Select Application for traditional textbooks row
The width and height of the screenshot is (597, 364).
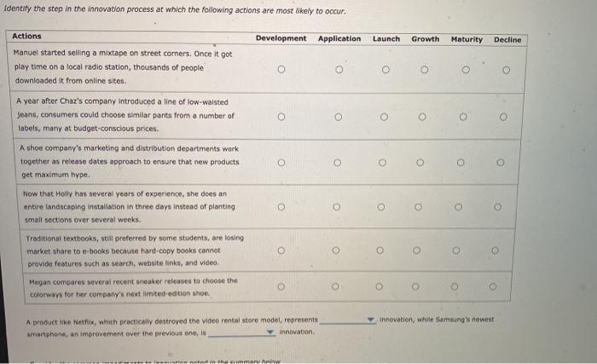(336, 251)
